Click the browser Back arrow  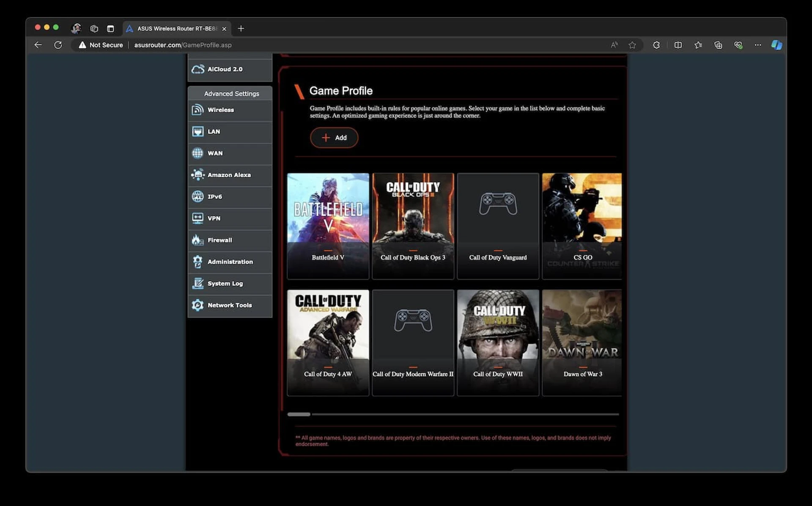click(x=38, y=45)
